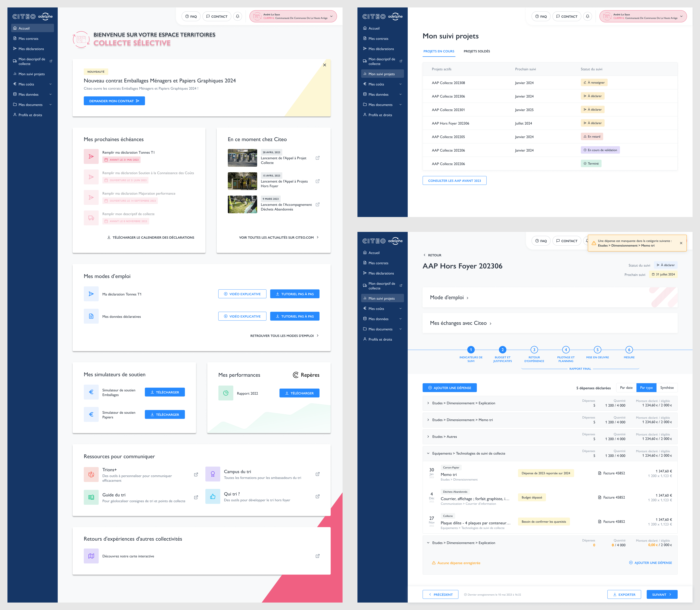Dismiss the missing expense warning alert

(x=681, y=243)
